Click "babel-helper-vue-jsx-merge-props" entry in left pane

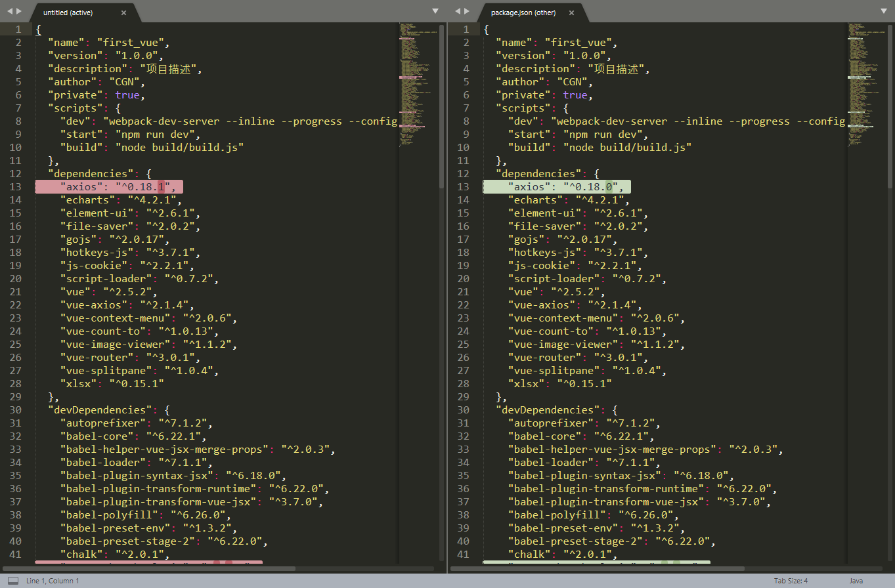coord(198,450)
